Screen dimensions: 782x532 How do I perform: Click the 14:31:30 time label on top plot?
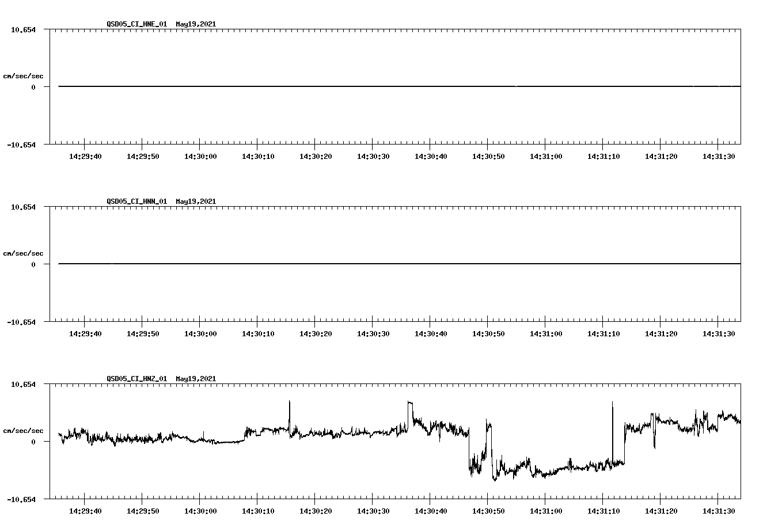720,154
